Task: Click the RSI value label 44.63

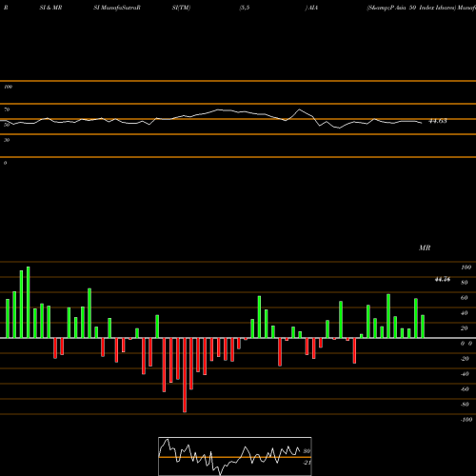Action: coord(438,121)
